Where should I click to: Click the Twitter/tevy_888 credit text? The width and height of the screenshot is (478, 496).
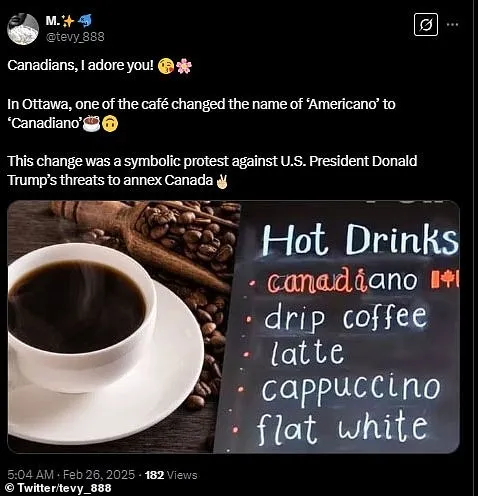tap(59, 488)
